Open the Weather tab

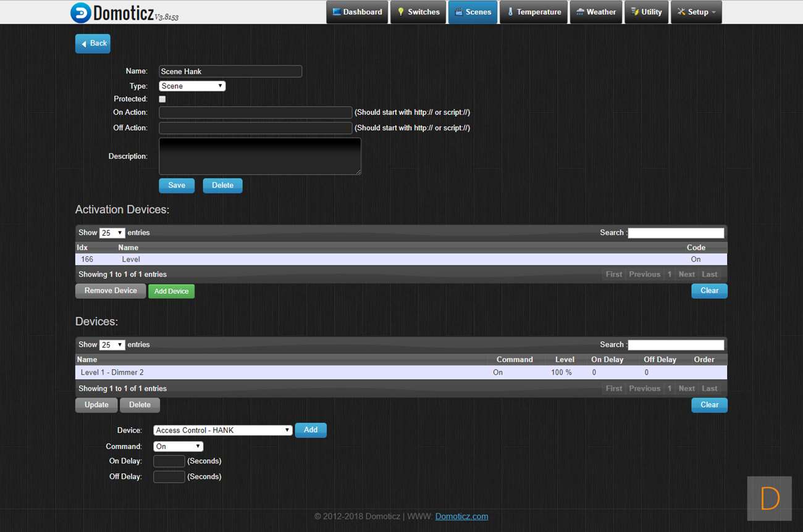point(595,12)
